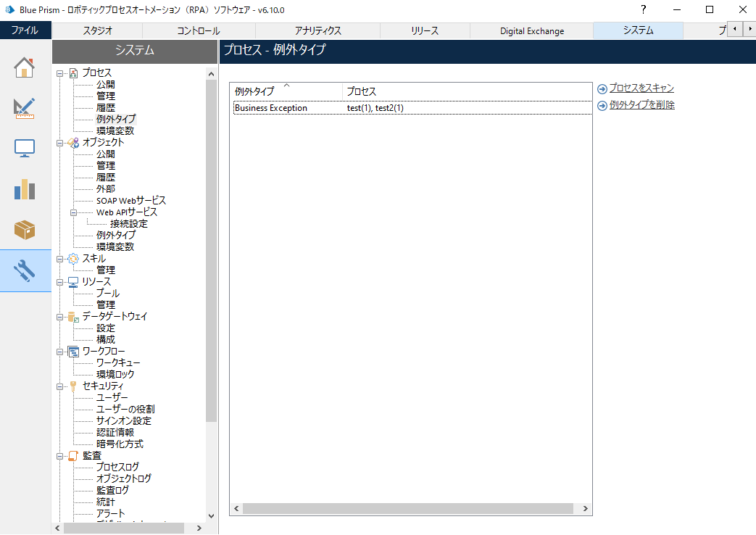The image size is (756, 535).
Task: Click arrow icon beside プロセスをスキャン
Action: point(602,89)
